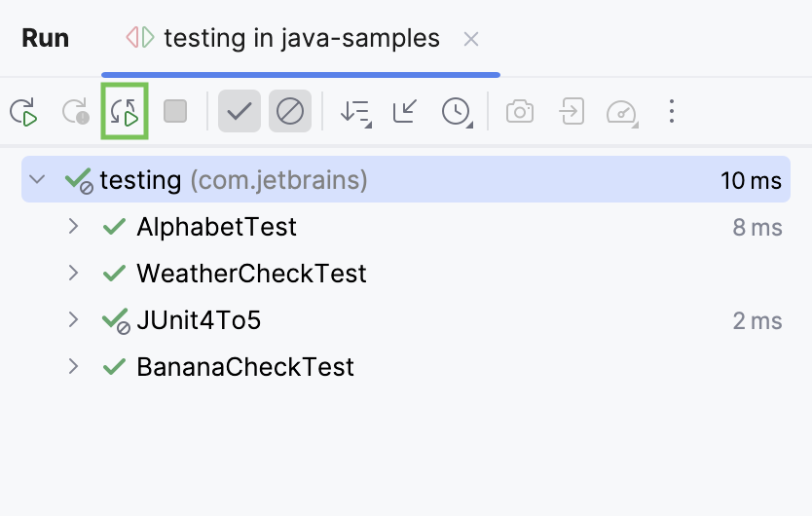Collapse all test nodes
The width and height of the screenshot is (812, 516).
[405, 111]
